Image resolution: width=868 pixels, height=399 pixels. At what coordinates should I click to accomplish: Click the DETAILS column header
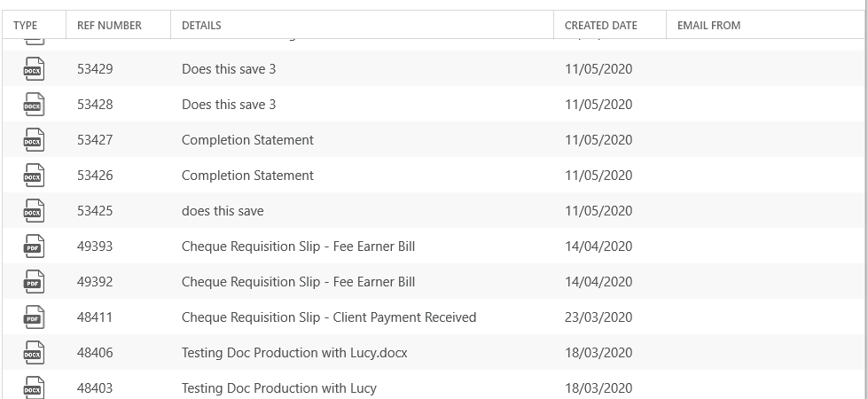(x=201, y=26)
